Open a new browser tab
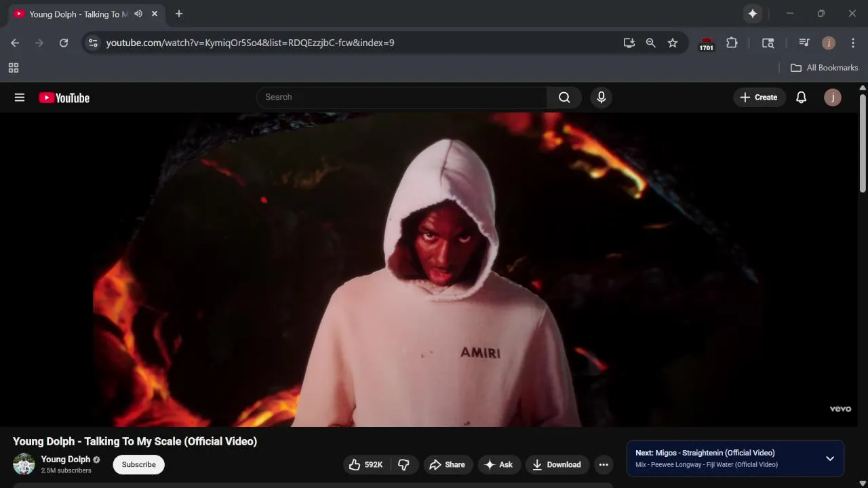 point(179,14)
